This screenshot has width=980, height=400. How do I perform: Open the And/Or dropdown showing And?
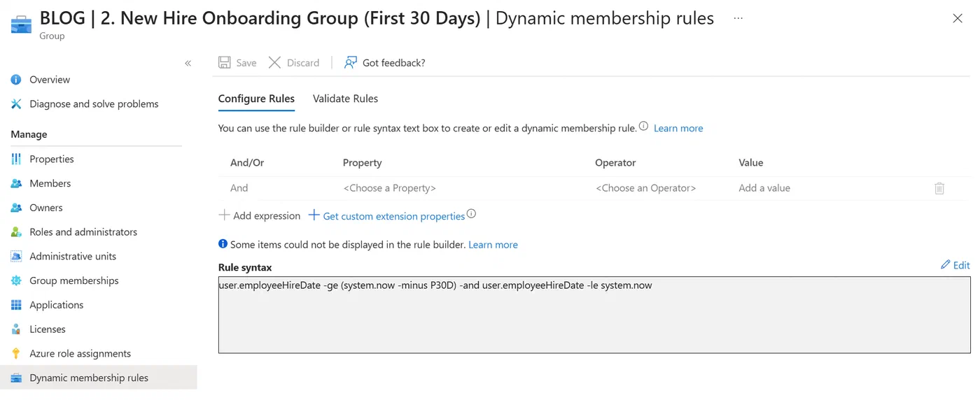point(239,188)
